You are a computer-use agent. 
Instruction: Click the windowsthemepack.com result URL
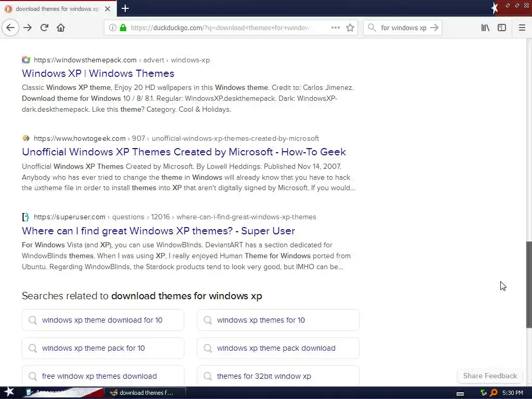(122, 60)
